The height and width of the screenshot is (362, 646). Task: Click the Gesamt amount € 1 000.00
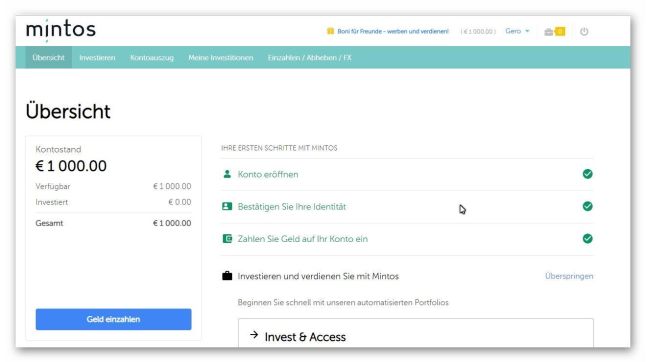172,223
